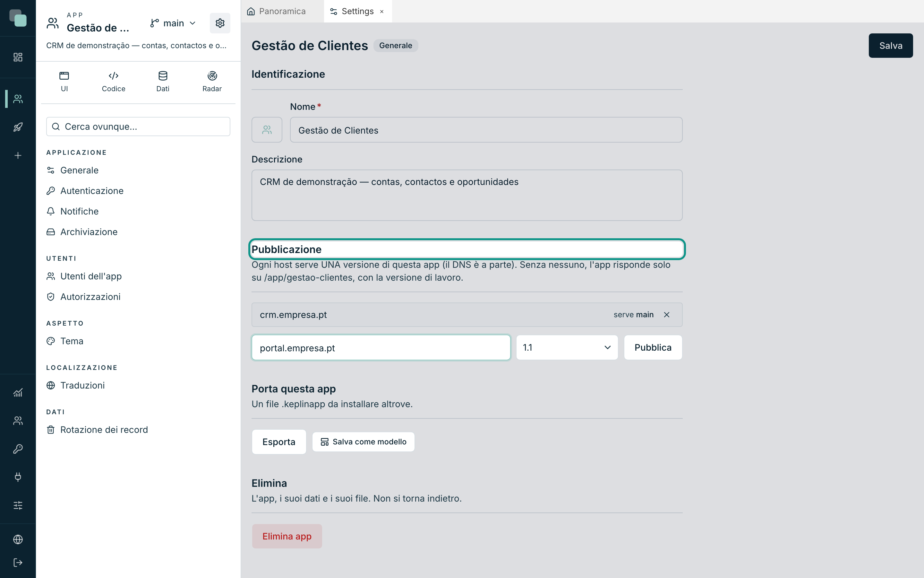Image resolution: width=924 pixels, height=578 pixels.
Task: Open the analytics chart icon in rail
Action: pos(18,393)
